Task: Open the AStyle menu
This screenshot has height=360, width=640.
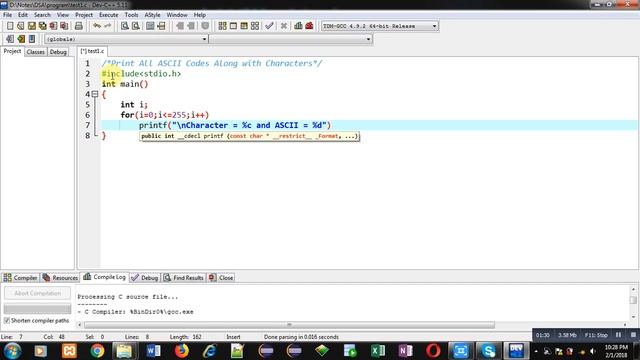Action: coord(152,15)
